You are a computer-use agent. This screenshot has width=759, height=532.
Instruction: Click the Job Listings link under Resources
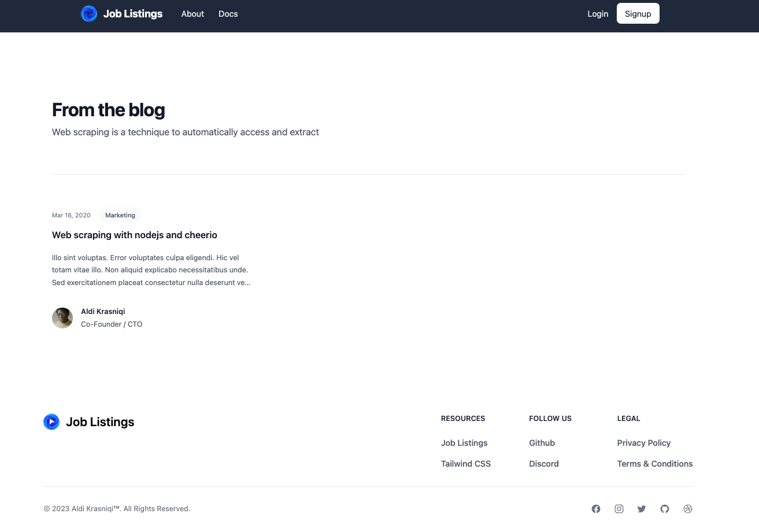[464, 443]
